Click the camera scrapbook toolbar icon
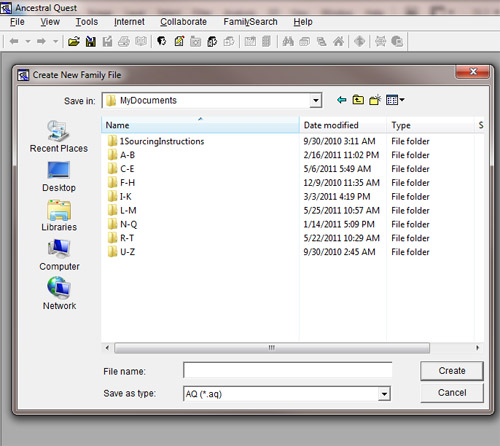The image size is (500, 446). click(196, 41)
